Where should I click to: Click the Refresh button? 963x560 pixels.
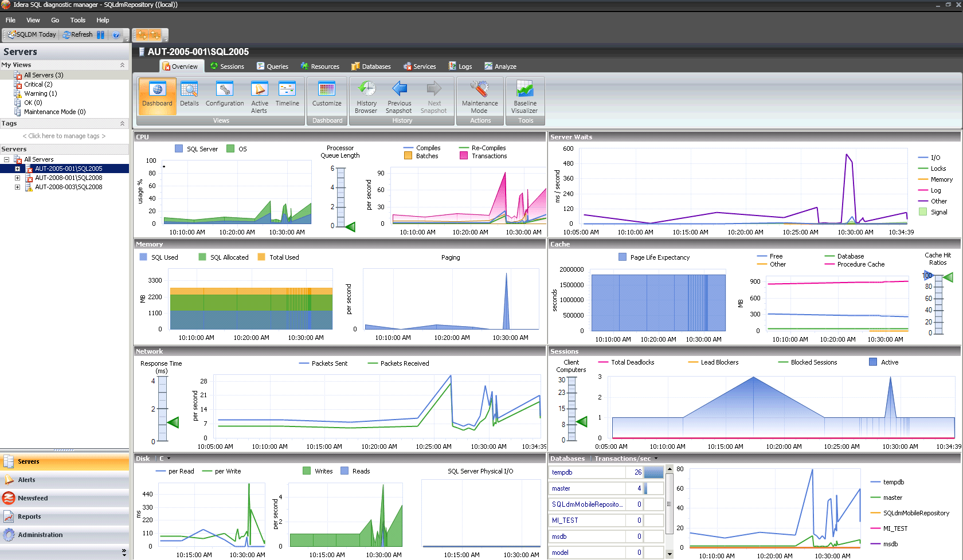point(79,34)
